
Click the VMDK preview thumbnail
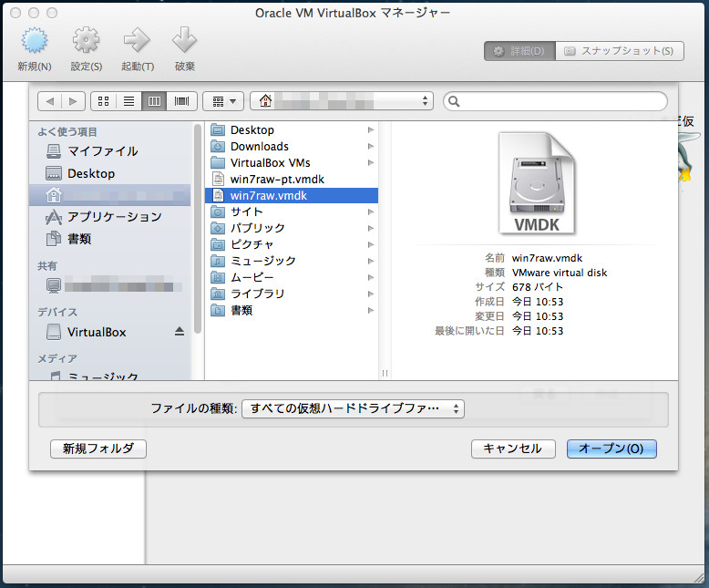point(537,183)
